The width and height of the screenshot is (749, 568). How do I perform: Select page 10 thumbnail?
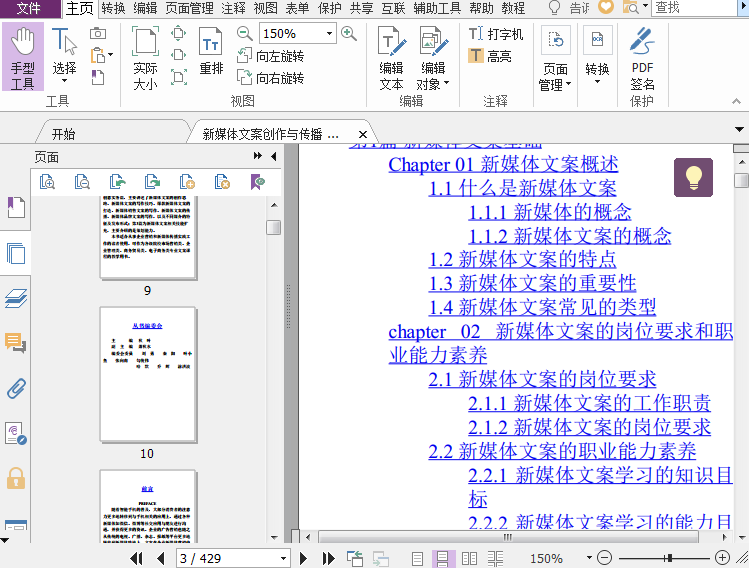148,375
